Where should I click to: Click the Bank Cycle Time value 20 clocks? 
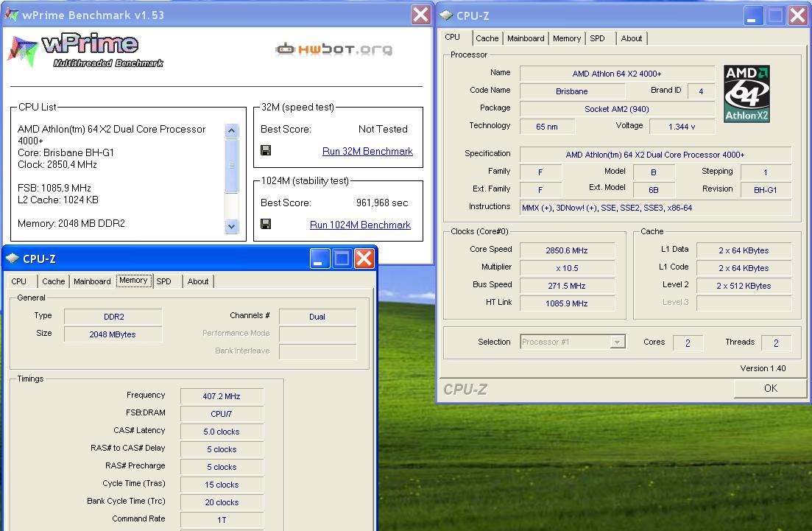(222, 502)
